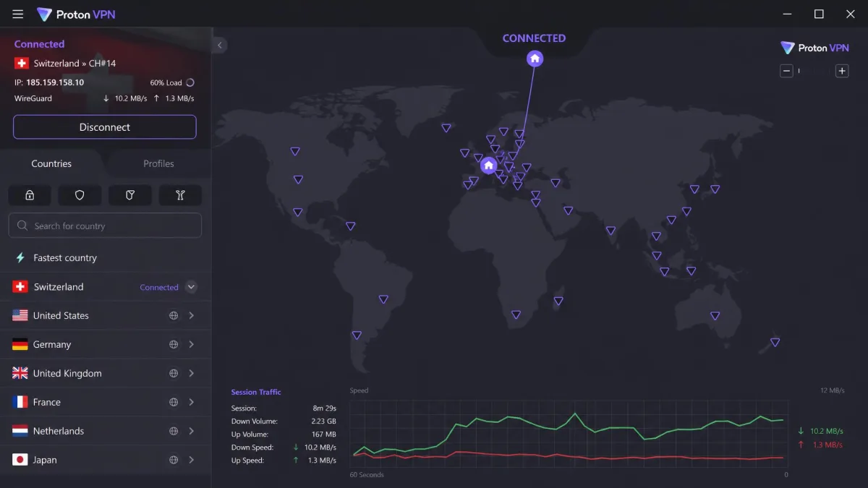Click the home marker over Switzerland on map
Image resolution: width=868 pixels, height=488 pixels.
pyautogui.click(x=488, y=166)
